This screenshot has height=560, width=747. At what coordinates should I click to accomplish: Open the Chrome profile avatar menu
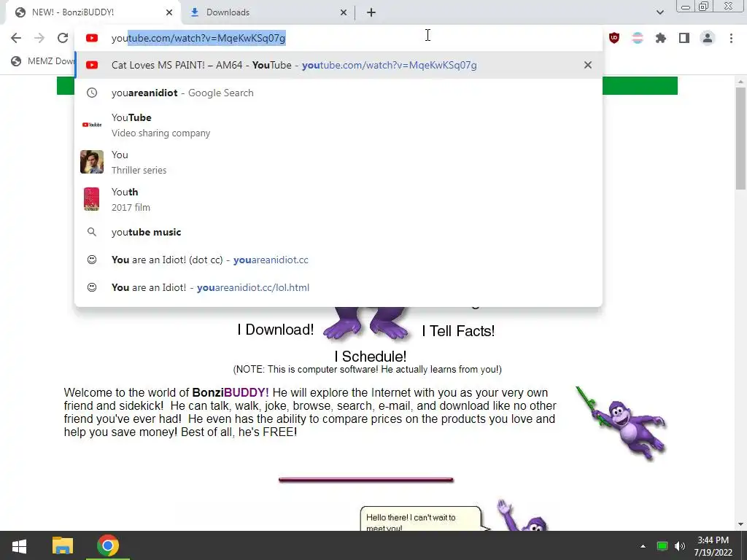tap(708, 38)
